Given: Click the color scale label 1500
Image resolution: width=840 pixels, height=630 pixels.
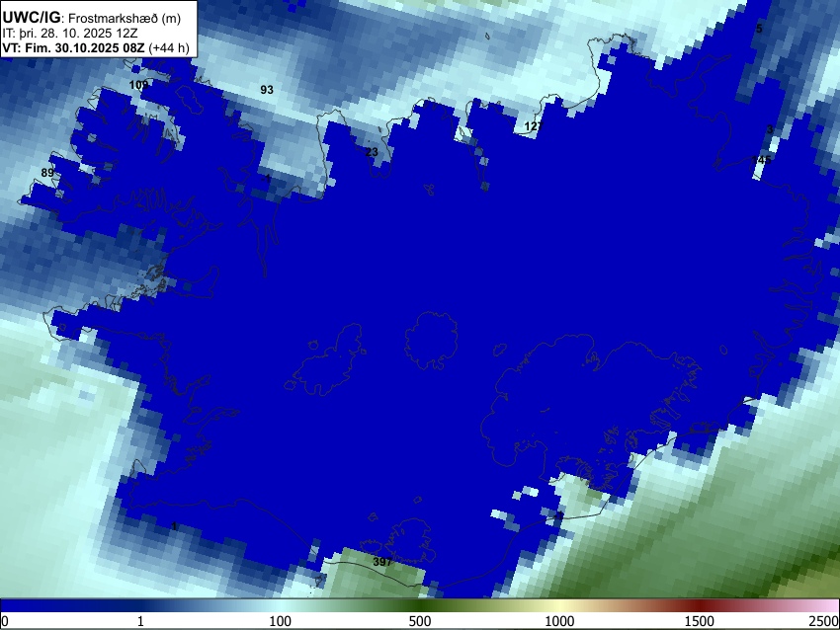Looking at the screenshot, I should (x=700, y=621).
